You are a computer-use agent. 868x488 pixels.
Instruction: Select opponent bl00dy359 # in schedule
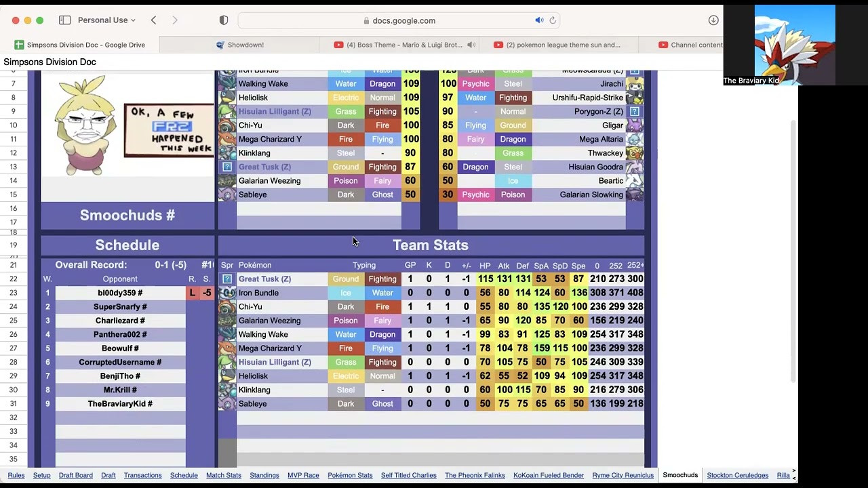[x=120, y=293]
